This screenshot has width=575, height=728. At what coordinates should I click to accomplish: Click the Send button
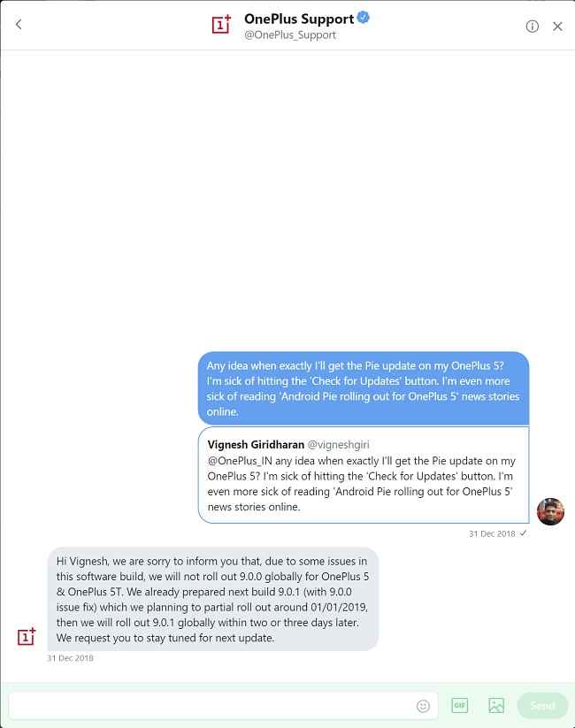[x=542, y=706]
